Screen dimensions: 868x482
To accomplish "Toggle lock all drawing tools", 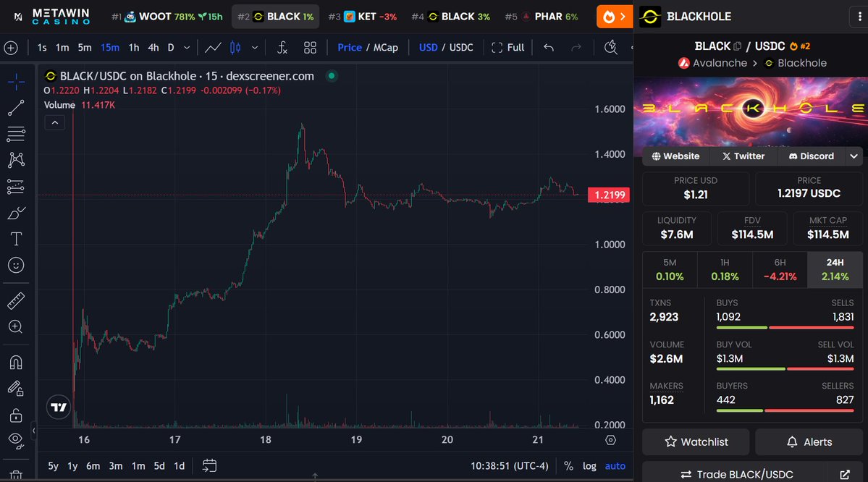I will [x=16, y=415].
